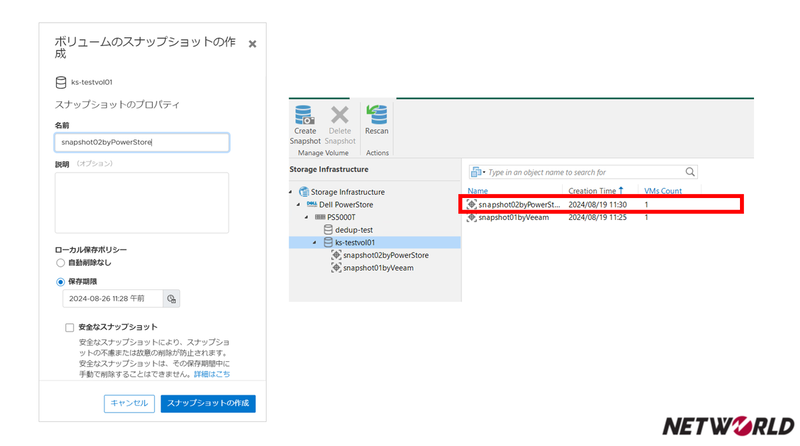Select PS5000T label in tree
Viewport: 800px width, 446px height.
(341, 217)
